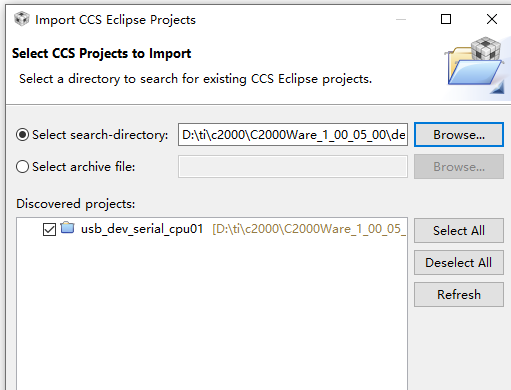
Task: Maximize the Import CCS Eclipse Projects dialog
Action: [446, 19]
